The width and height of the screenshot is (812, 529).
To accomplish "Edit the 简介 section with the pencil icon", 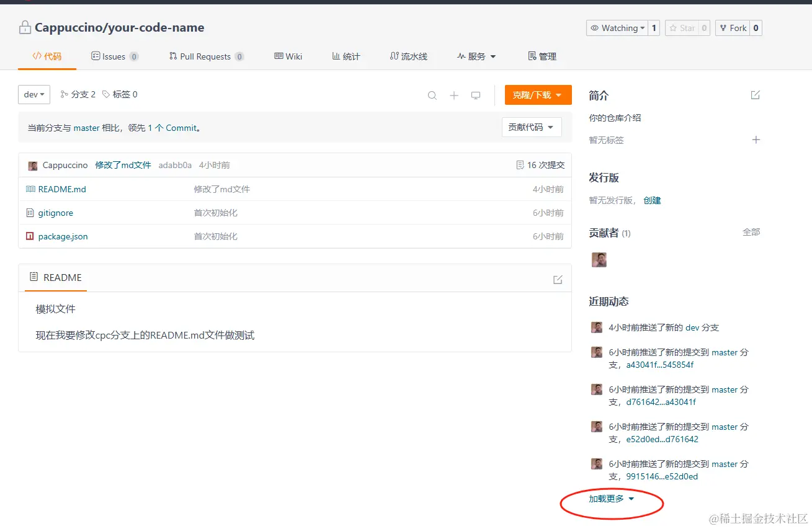I will [x=755, y=95].
